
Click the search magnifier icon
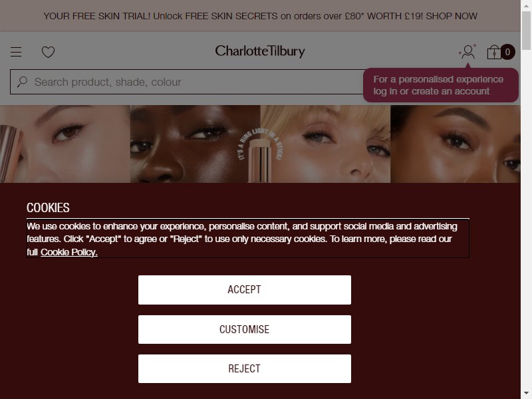pyautogui.click(x=23, y=81)
